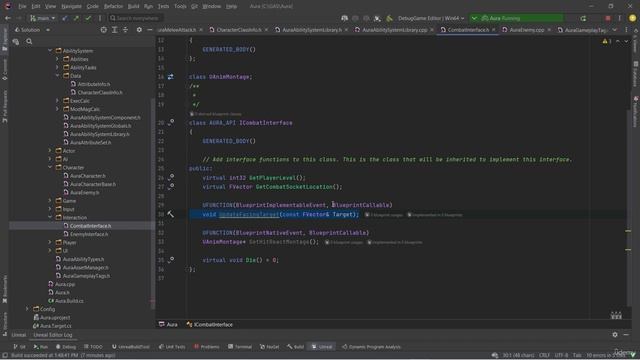Click the rerun refresh icon near Aura Running
This screenshot has height=360, width=640.
click(583, 18)
